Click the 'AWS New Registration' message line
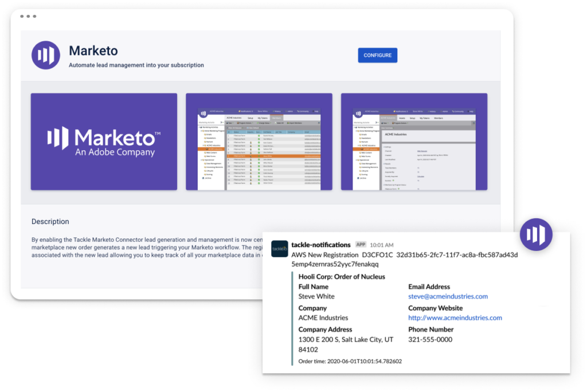The width and height of the screenshot is (587, 392). pos(404,254)
